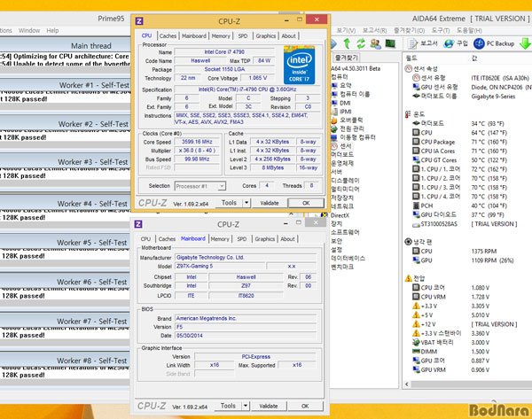Select the ST31000528AS drive icon
The width and height of the screenshot is (532, 419).
[416, 224]
